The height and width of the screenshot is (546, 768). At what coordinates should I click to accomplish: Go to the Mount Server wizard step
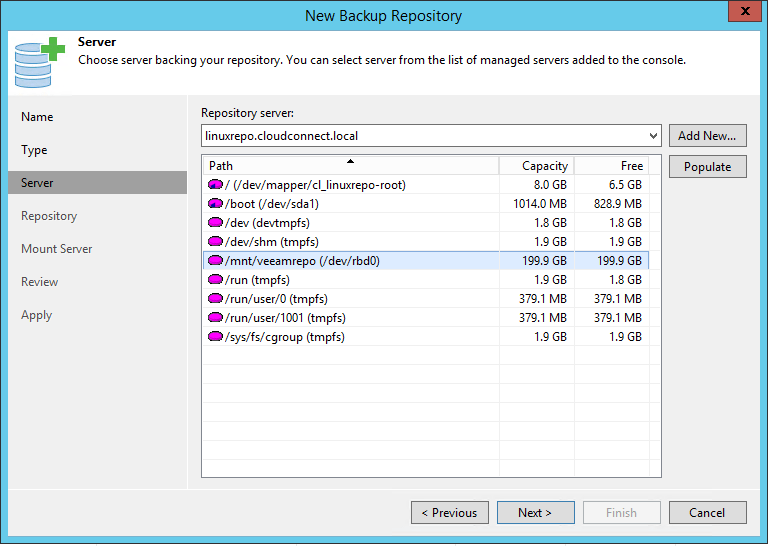pos(56,249)
